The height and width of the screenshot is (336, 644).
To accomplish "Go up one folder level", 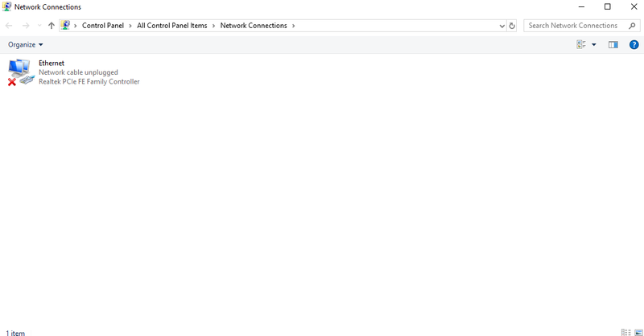I will [x=52, y=26].
